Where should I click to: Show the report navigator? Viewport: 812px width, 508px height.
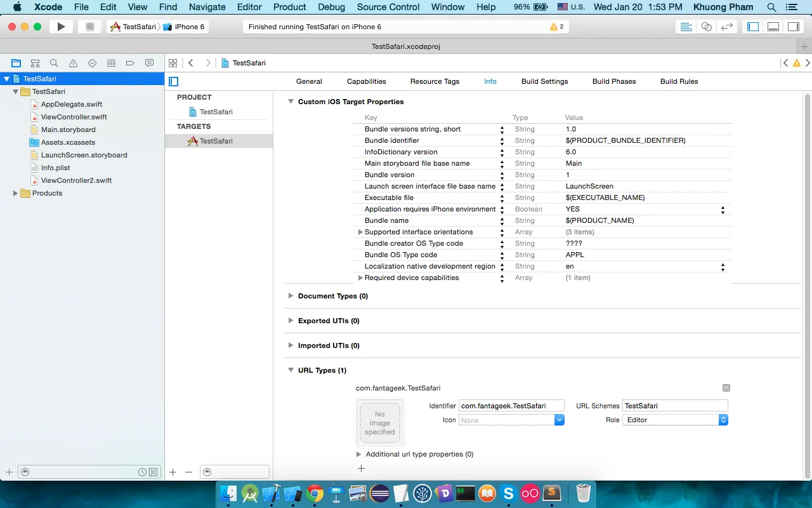tap(150, 63)
